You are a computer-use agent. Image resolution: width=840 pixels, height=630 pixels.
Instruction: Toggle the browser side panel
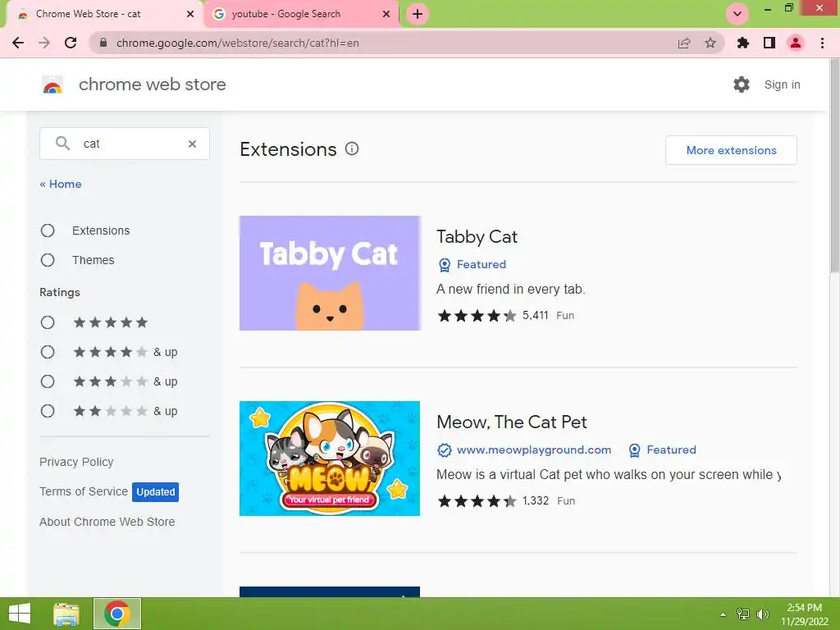coord(769,43)
